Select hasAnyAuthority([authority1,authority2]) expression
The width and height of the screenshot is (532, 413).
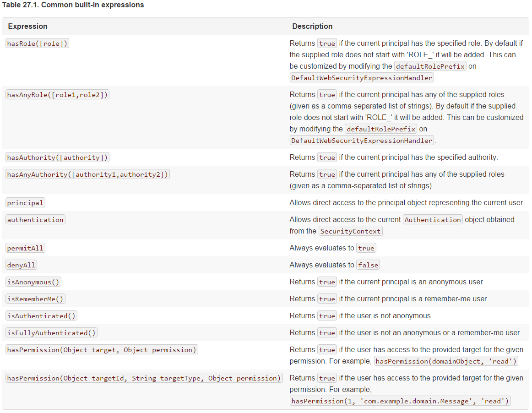point(87,174)
